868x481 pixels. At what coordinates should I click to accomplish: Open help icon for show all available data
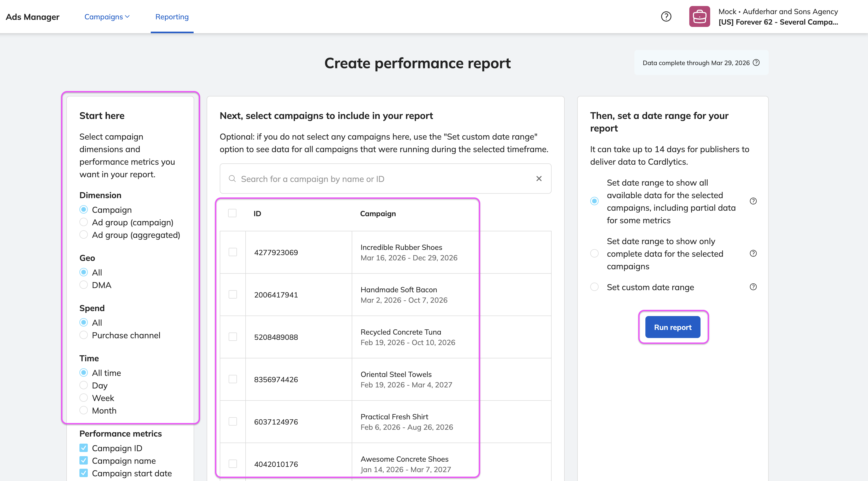pos(753,201)
